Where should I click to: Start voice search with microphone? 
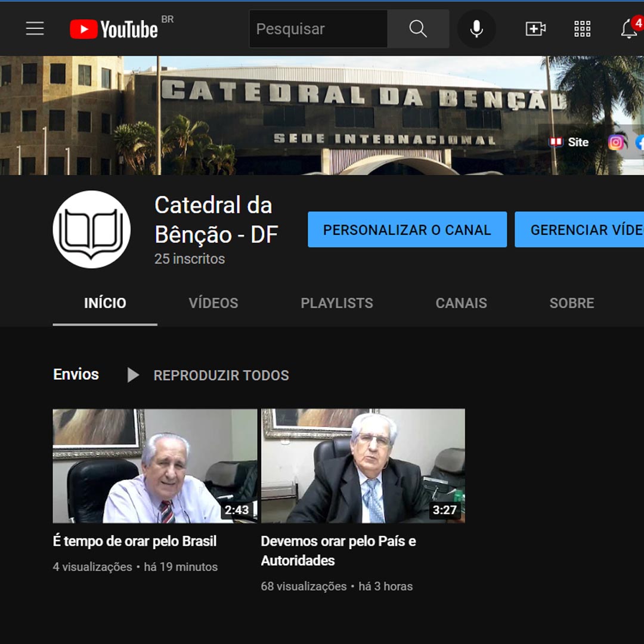point(476,29)
